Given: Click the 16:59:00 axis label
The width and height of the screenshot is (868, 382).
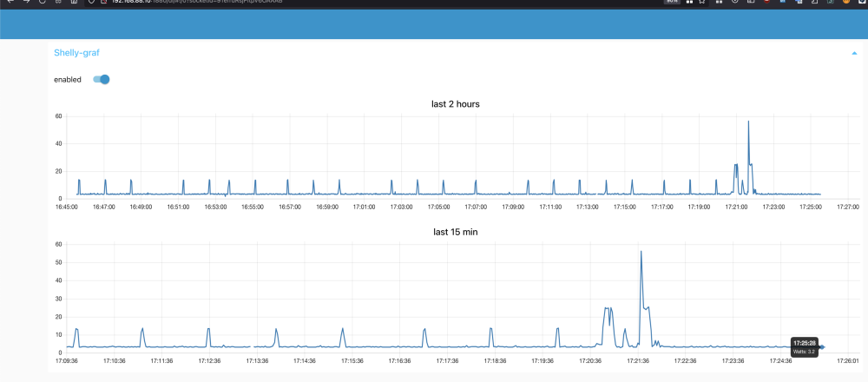Looking at the screenshot, I should click(327, 207).
